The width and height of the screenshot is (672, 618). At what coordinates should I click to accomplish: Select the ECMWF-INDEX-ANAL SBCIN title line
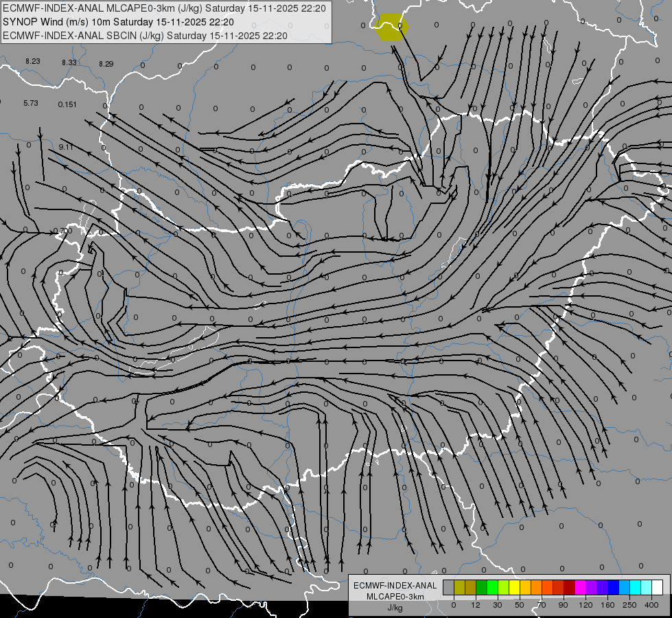coord(145,36)
